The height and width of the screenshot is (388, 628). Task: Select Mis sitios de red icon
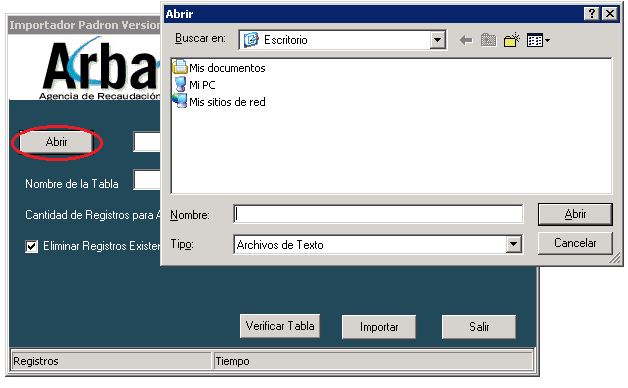pyautogui.click(x=180, y=101)
